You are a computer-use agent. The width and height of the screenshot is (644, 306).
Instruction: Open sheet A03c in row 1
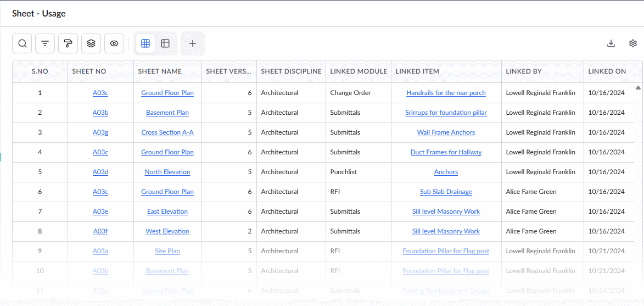coord(100,93)
